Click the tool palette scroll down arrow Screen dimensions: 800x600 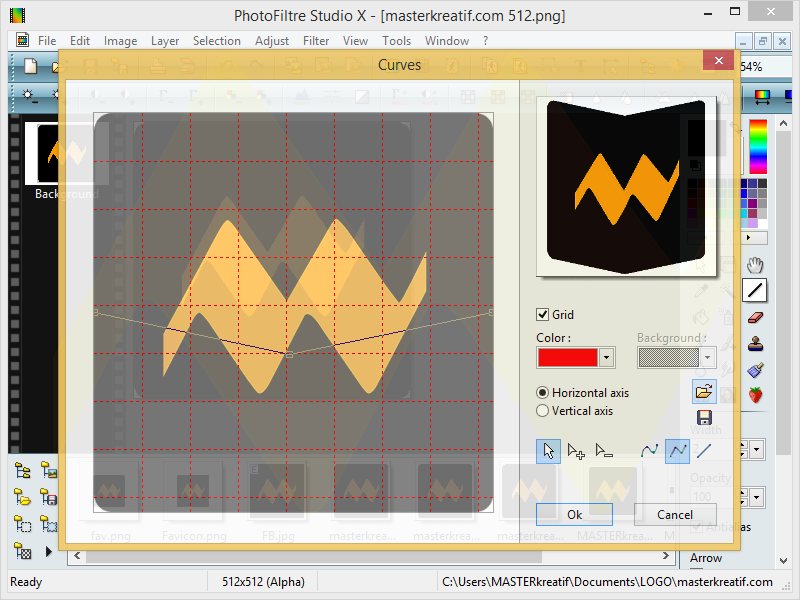click(784, 560)
